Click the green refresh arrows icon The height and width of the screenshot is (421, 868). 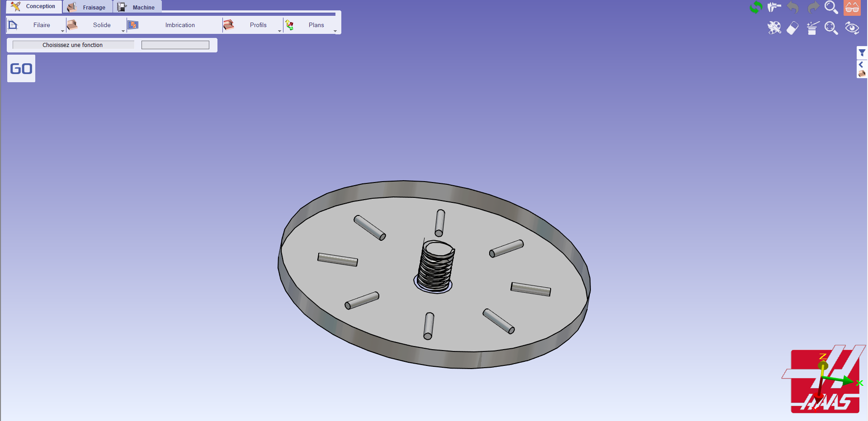click(x=755, y=7)
